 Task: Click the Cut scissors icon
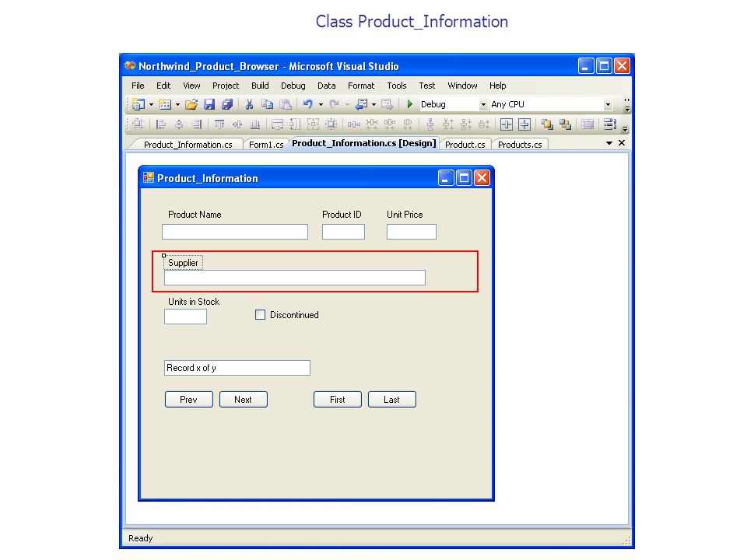249,104
